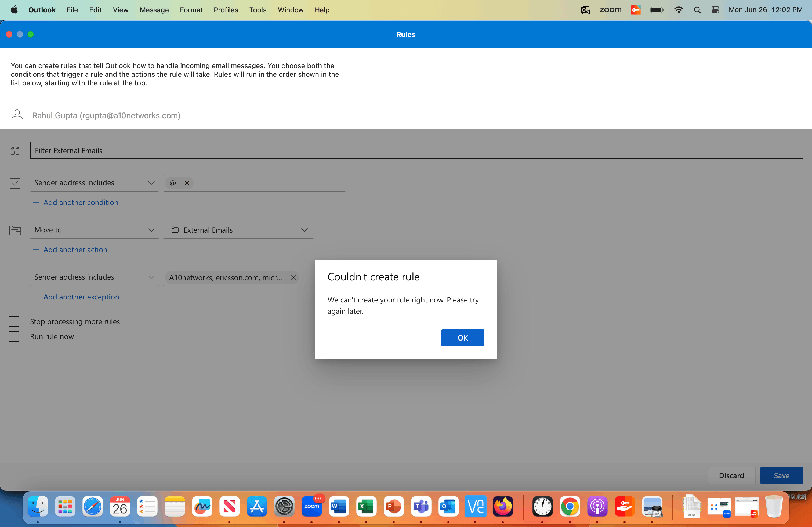Click the Zoom menu bar status icon
Screen dimensions: 812x527
(x=610, y=10)
